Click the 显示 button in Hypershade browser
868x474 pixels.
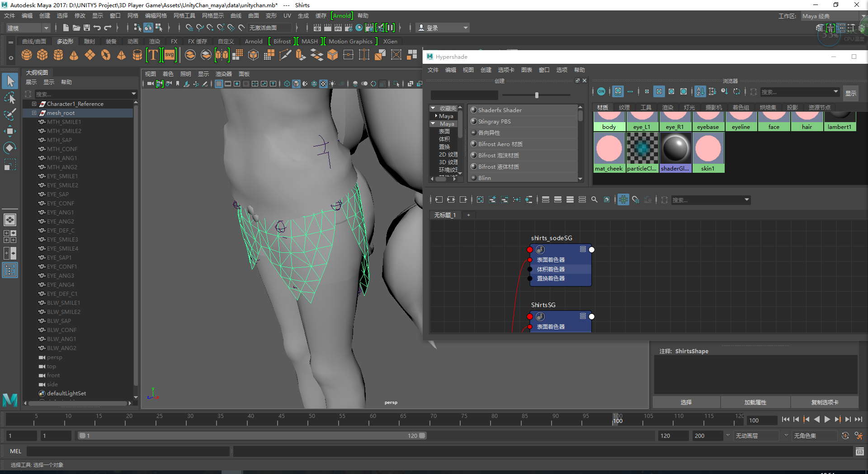pyautogui.click(x=851, y=93)
